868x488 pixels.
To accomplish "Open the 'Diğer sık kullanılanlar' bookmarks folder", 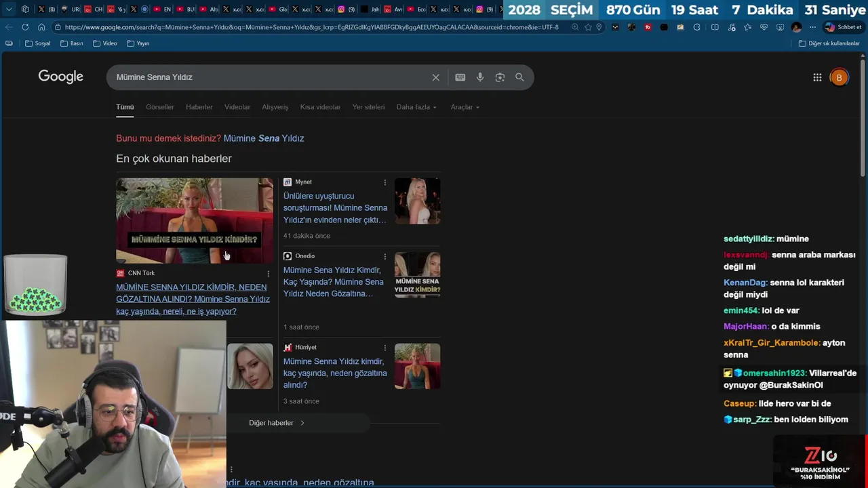I will click(829, 43).
